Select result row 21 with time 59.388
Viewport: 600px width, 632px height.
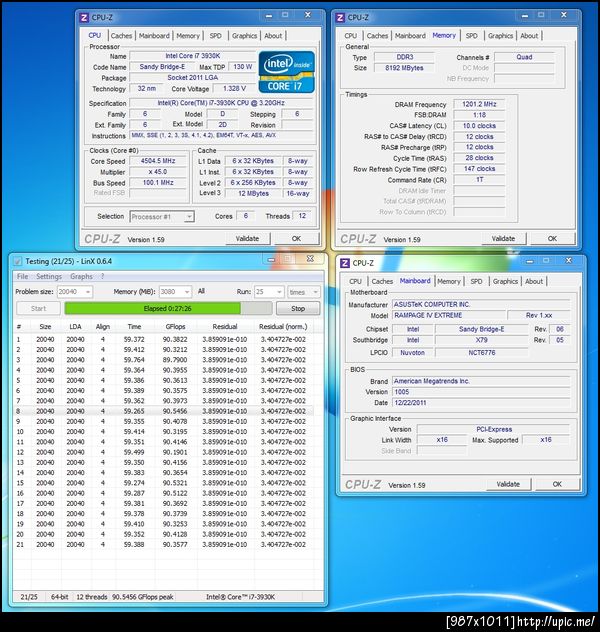pos(163,545)
